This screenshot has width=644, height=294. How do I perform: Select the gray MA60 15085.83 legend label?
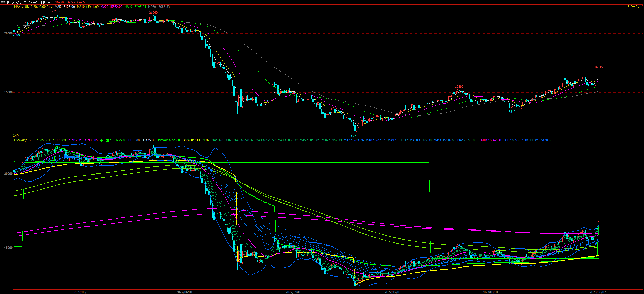click(159, 7)
